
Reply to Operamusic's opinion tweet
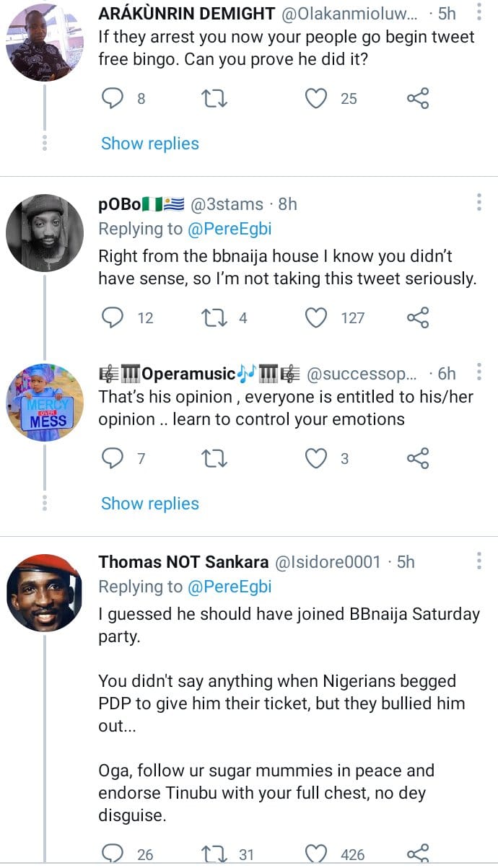[x=113, y=458]
